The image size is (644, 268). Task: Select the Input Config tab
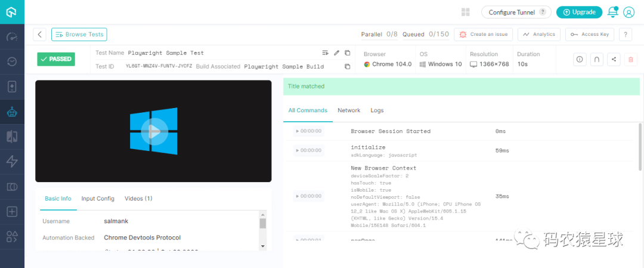[x=98, y=199]
